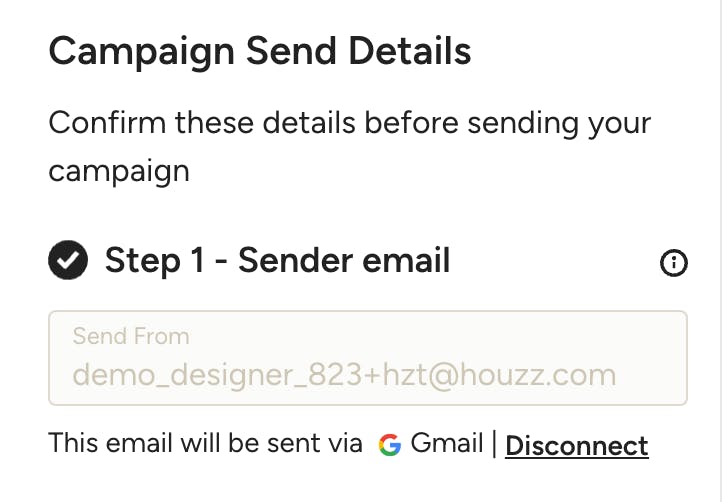Click the "Confirm these details" description line
Image resolution: width=722 pixels, height=502 pixels.
click(349, 124)
